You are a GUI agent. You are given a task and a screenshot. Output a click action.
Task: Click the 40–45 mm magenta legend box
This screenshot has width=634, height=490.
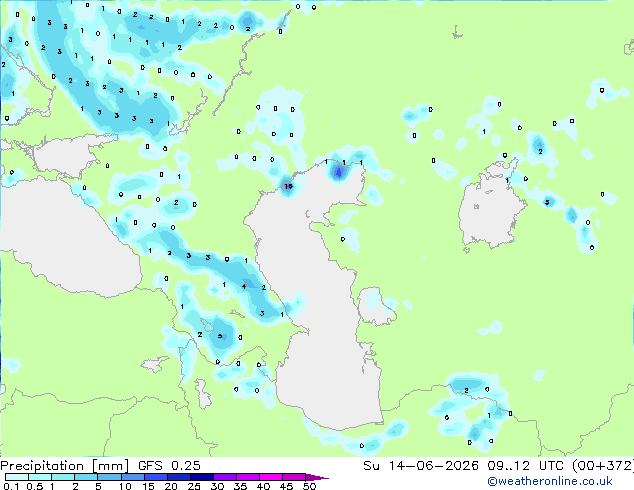coord(271,477)
